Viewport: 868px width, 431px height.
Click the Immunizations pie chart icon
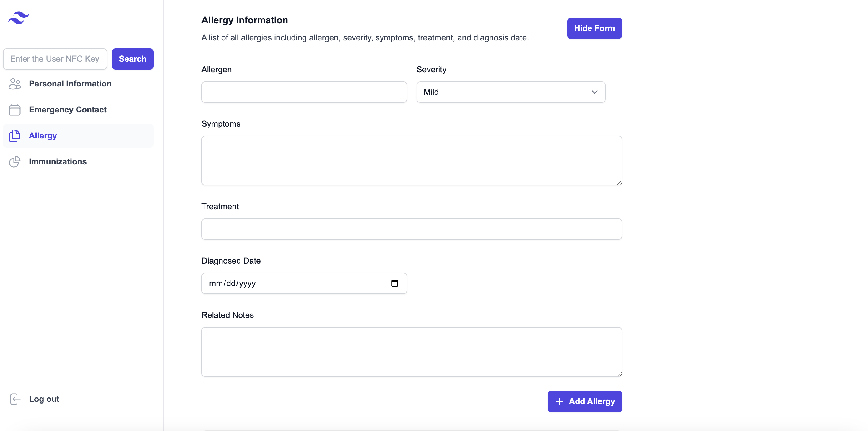click(x=14, y=162)
